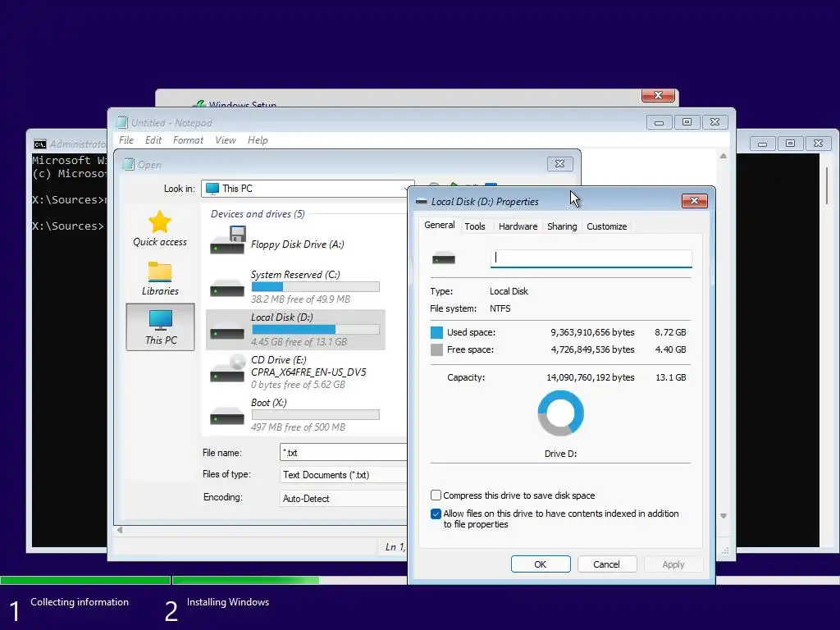Click the System Reserved (C:) usage bar
Viewport: 840px width, 630px height.
tap(316, 286)
